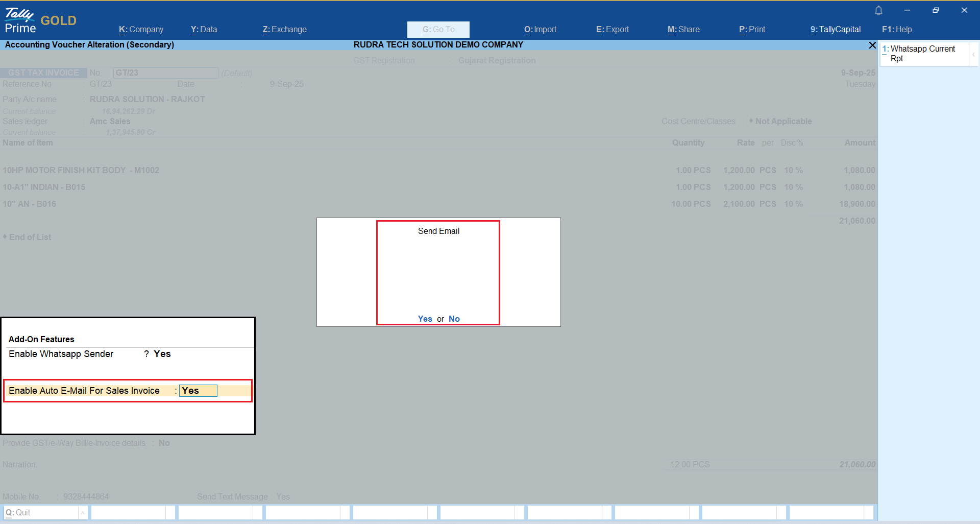980x524 pixels.
Task: Open the P: Print menu
Action: pyautogui.click(x=752, y=30)
